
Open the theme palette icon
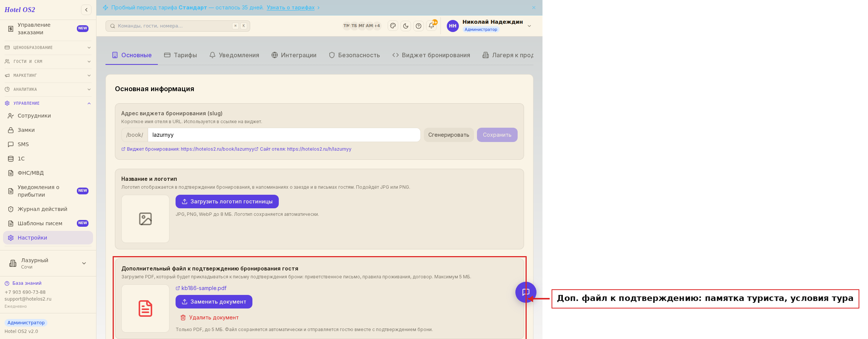pos(393,26)
